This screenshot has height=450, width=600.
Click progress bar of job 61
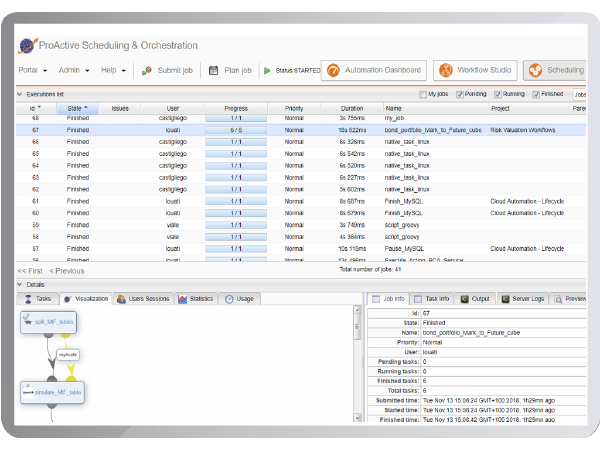click(236, 201)
